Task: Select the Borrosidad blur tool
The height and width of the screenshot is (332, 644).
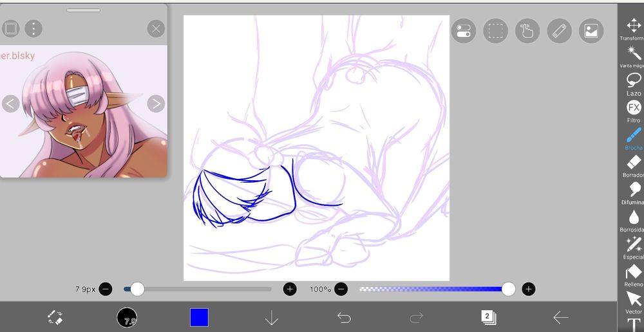Action: [633, 221]
